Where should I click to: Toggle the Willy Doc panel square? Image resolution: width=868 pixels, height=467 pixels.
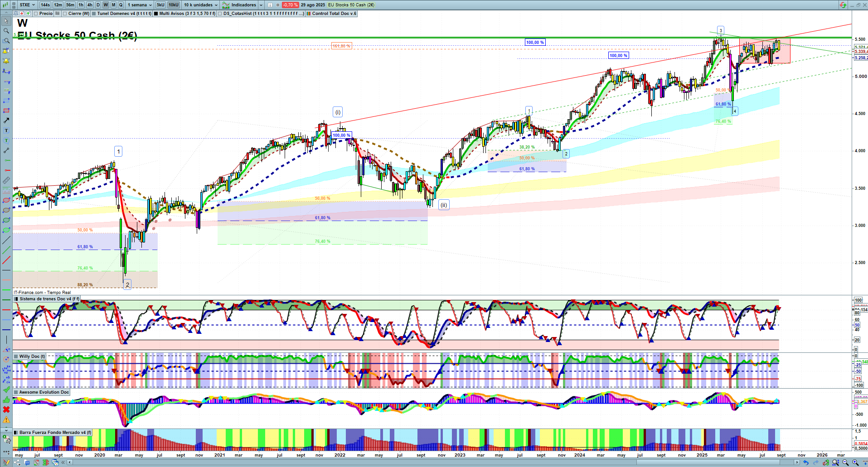click(16, 356)
